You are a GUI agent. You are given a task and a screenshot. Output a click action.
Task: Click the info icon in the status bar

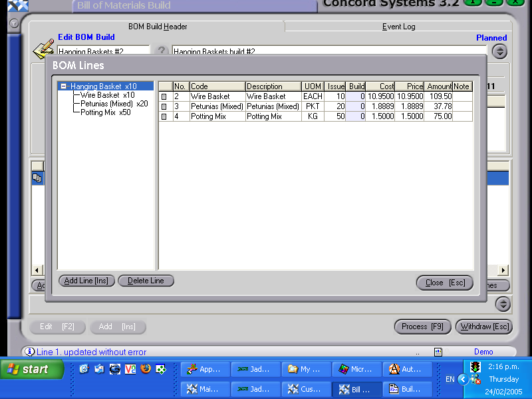(x=30, y=352)
